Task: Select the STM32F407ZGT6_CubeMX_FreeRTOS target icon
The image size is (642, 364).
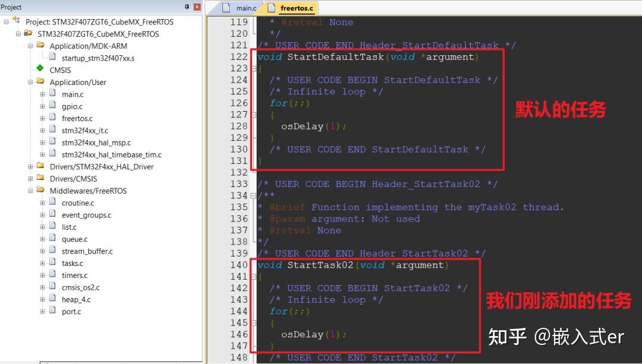Action: pos(26,34)
